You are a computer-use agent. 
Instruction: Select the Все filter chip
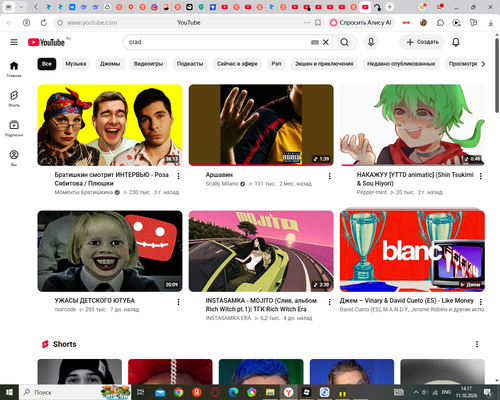click(x=47, y=64)
